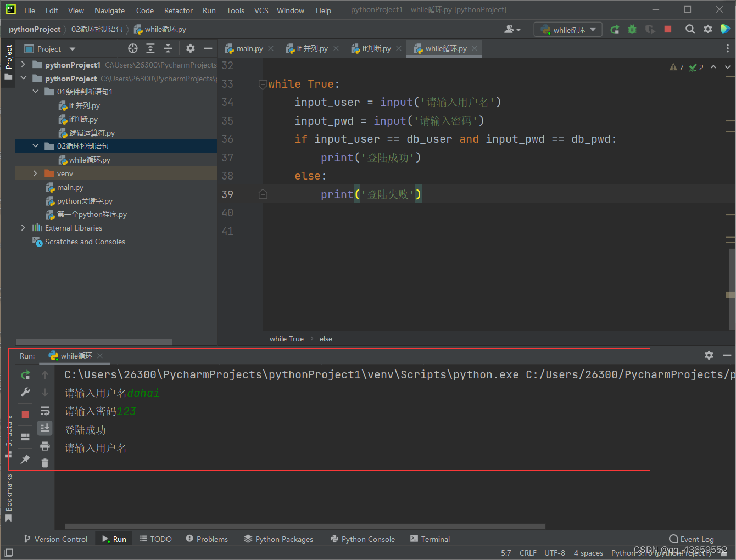Viewport: 736px width, 560px height.
Task: Pin the Run tool window tab
Action: point(25,460)
